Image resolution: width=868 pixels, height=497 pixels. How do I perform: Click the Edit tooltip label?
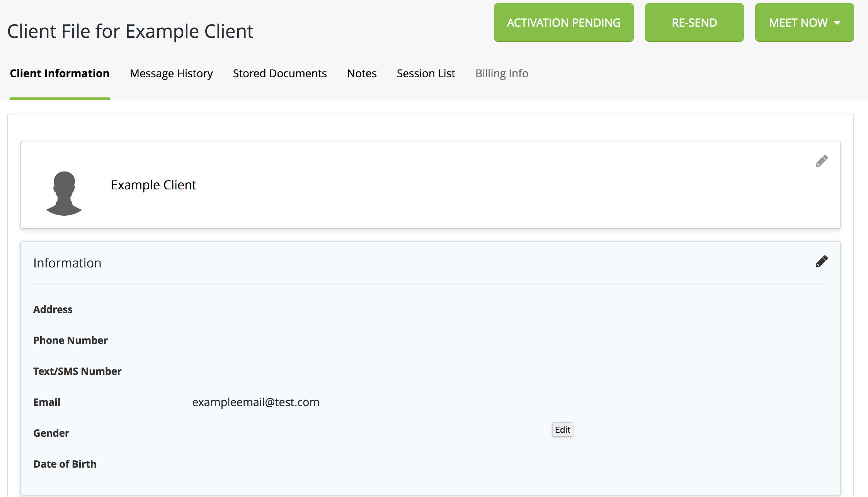562,430
